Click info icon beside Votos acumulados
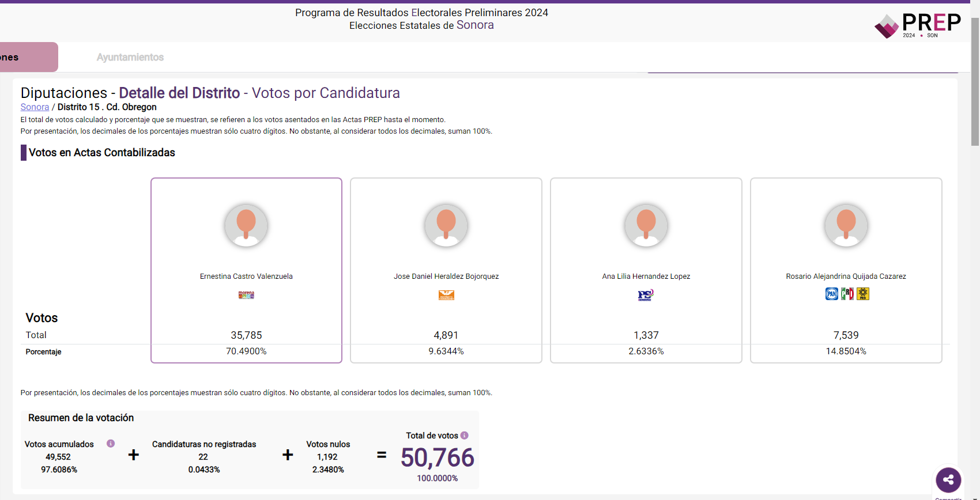This screenshot has width=980, height=500. pyautogui.click(x=111, y=444)
